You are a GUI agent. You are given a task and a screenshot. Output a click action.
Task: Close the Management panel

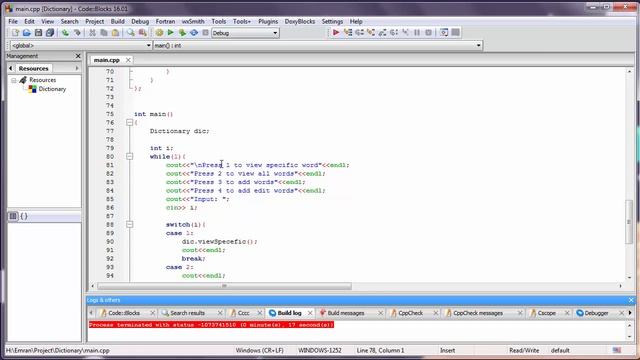[78, 56]
